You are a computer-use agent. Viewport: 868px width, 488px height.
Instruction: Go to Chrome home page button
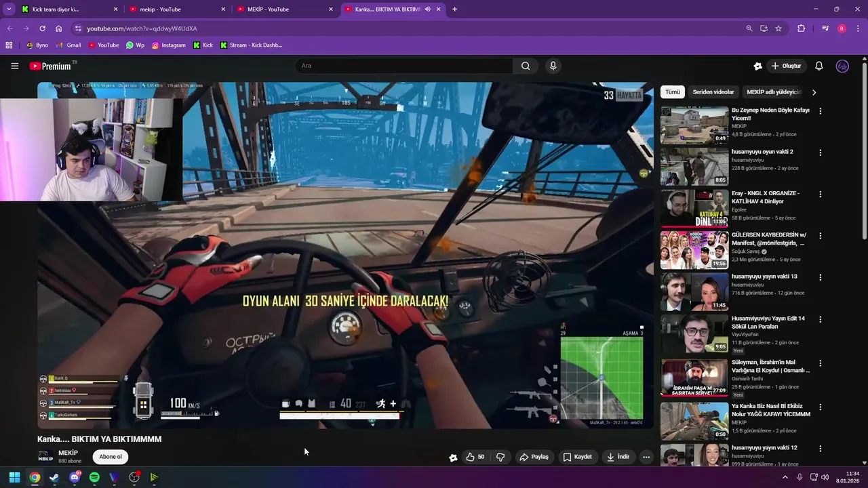click(x=59, y=28)
